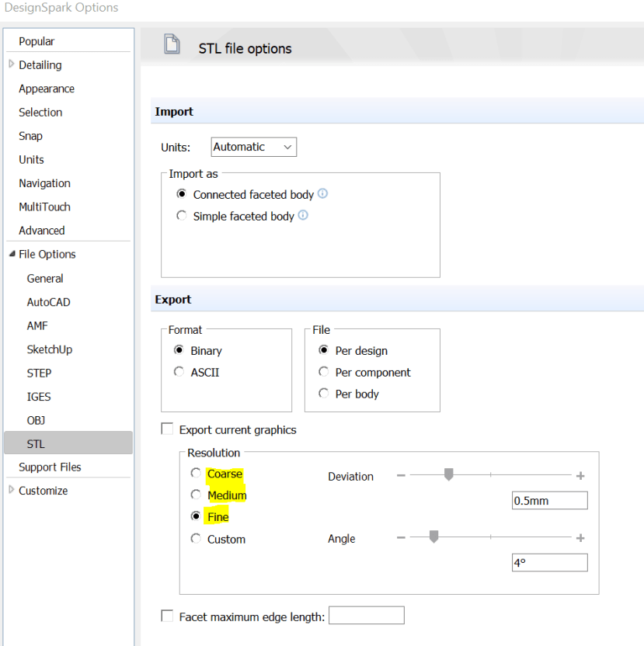Click the Deviation slider handle
This screenshot has height=646, width=644.
(448, 474)
